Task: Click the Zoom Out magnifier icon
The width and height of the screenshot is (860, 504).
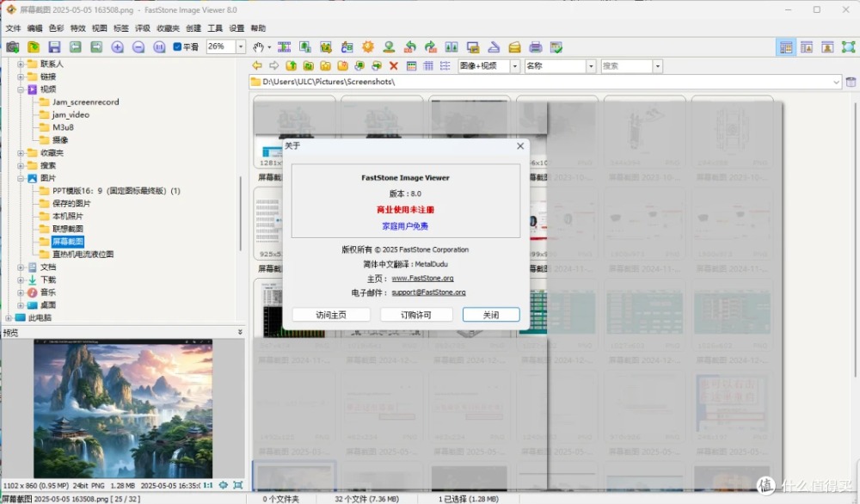Action: tap(138, 47)
